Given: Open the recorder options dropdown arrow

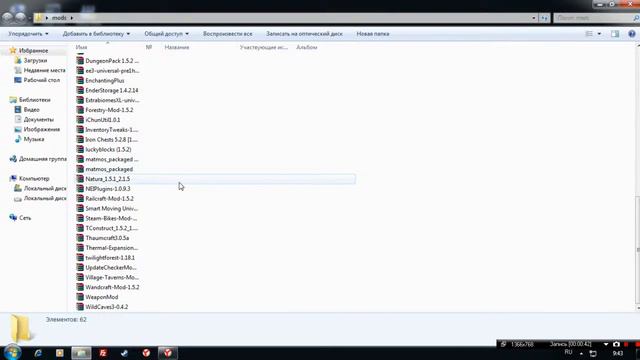Looking at the screenshot, I should tap(606, 344).
